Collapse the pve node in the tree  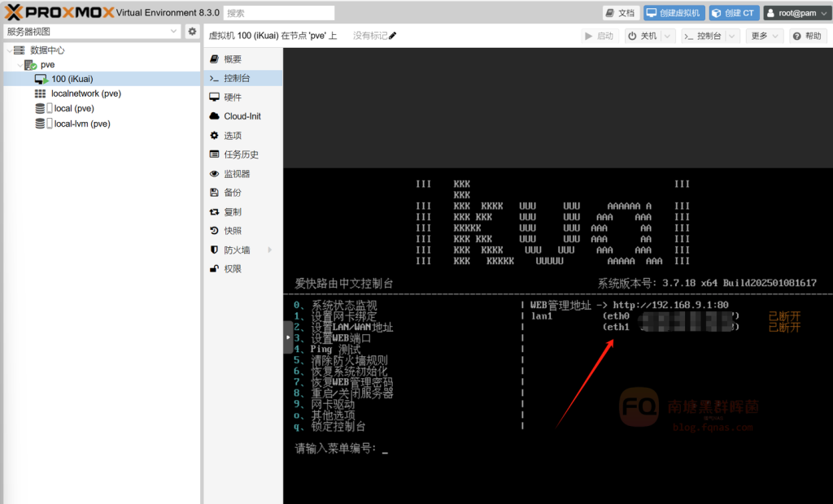tap(20, 64)
